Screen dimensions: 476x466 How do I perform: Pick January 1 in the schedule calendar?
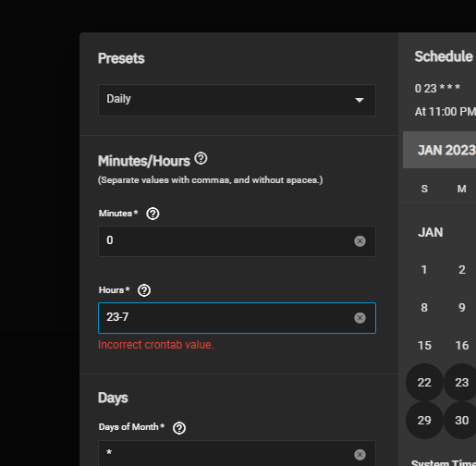coord(424,270)
